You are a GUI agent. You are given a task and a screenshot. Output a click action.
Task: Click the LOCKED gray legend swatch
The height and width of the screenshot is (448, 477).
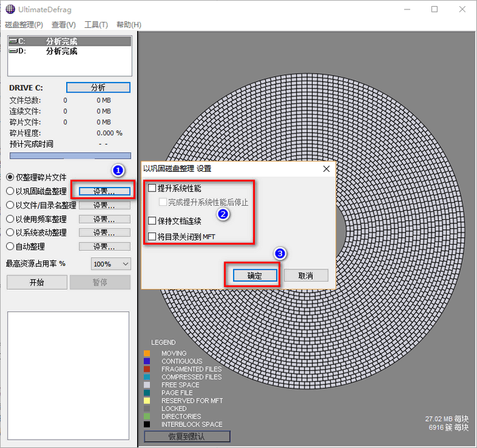[x=147, y=408]
